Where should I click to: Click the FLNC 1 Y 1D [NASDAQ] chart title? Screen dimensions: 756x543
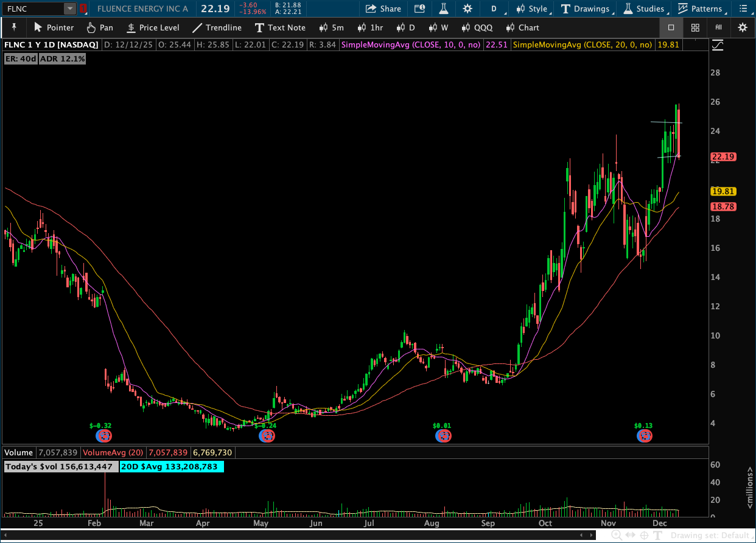[52, 45]
